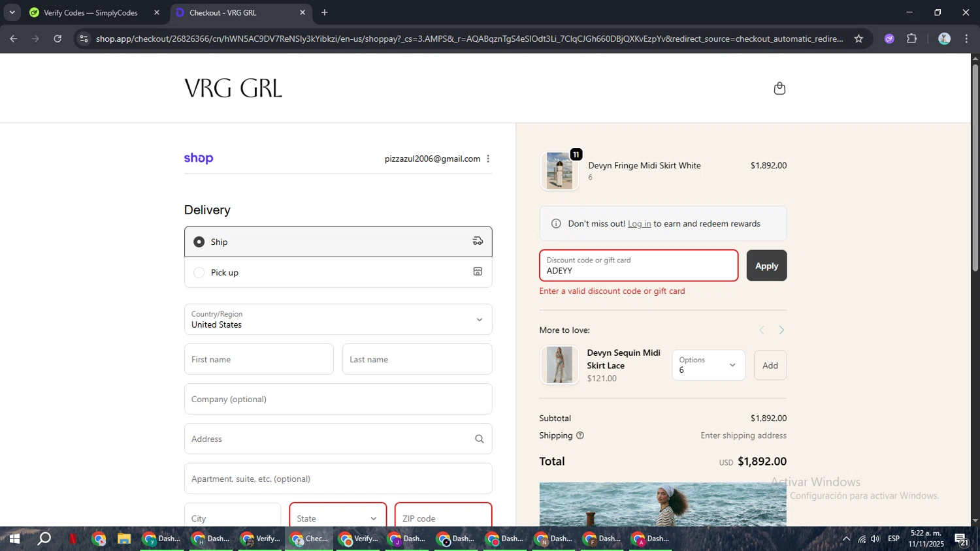Reload the checkout page

[x=57, y=39]
